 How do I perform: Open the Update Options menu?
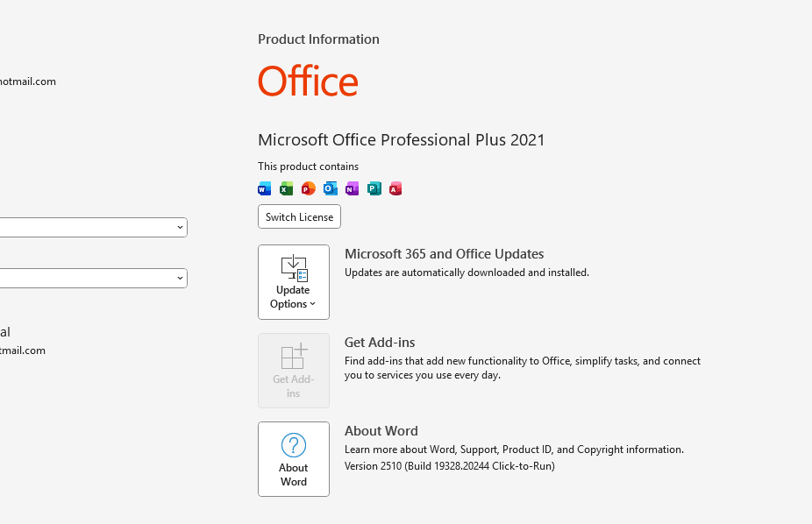294,282
